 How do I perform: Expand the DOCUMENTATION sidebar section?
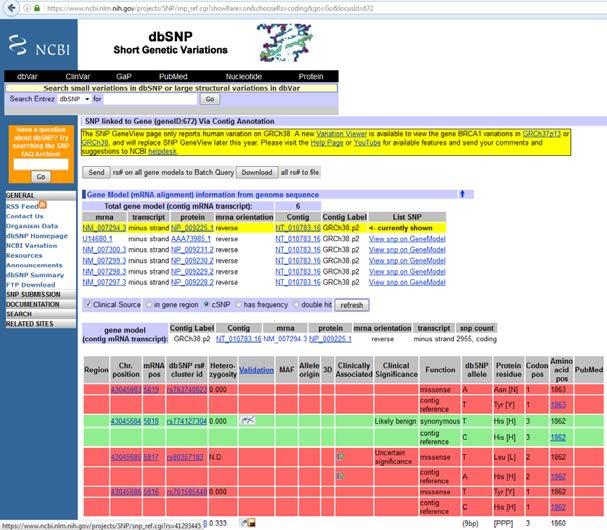(40, 304)
